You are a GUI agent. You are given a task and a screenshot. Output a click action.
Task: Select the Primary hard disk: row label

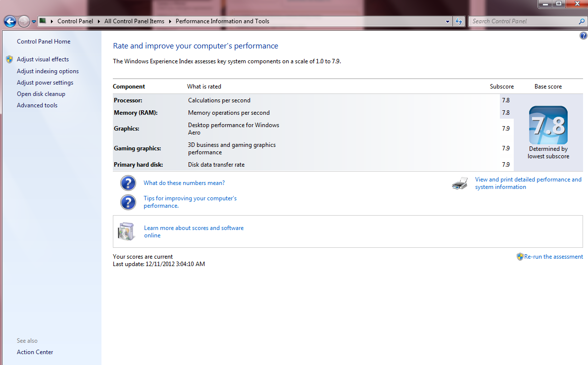[x=139, y=165]
